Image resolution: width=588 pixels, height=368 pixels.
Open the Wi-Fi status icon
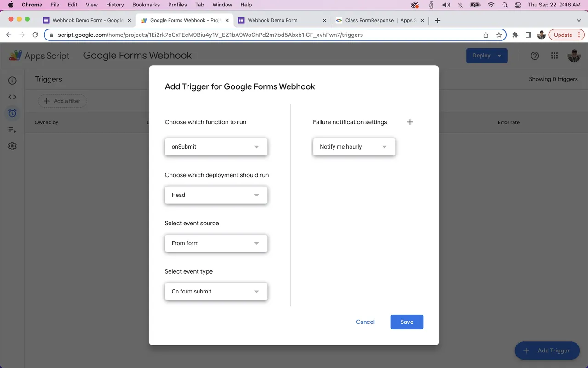pyautogui.click(x=491, y=5)
